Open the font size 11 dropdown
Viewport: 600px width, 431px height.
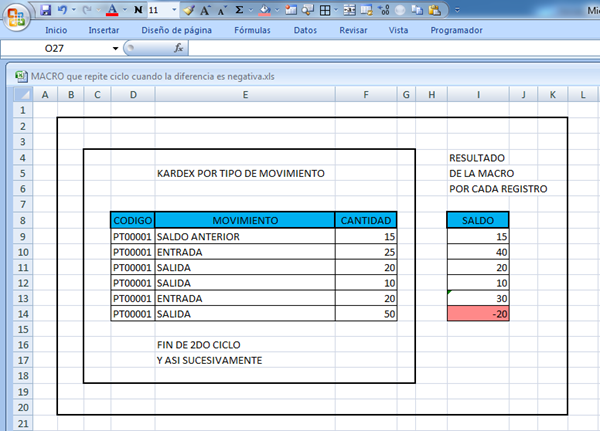pos(174,10)
